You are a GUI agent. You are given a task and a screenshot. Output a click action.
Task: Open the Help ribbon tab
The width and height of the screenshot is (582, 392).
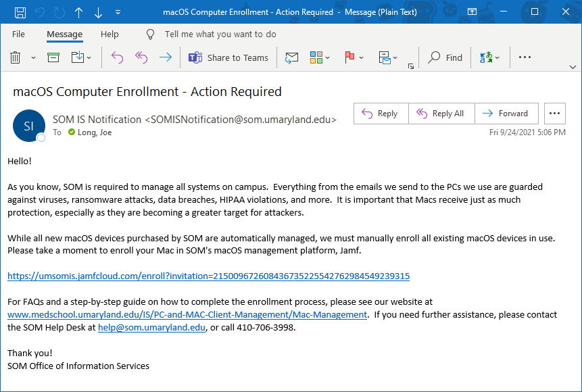tap(110, 34)
